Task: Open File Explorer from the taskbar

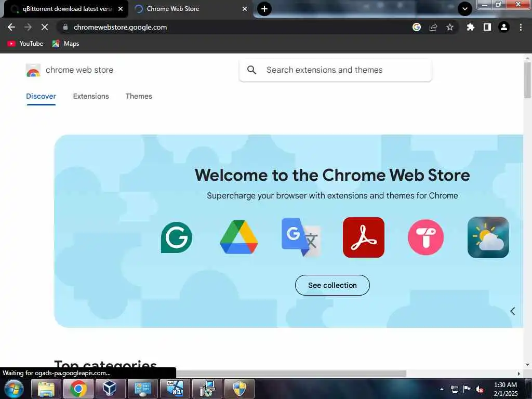Action: 46,389
